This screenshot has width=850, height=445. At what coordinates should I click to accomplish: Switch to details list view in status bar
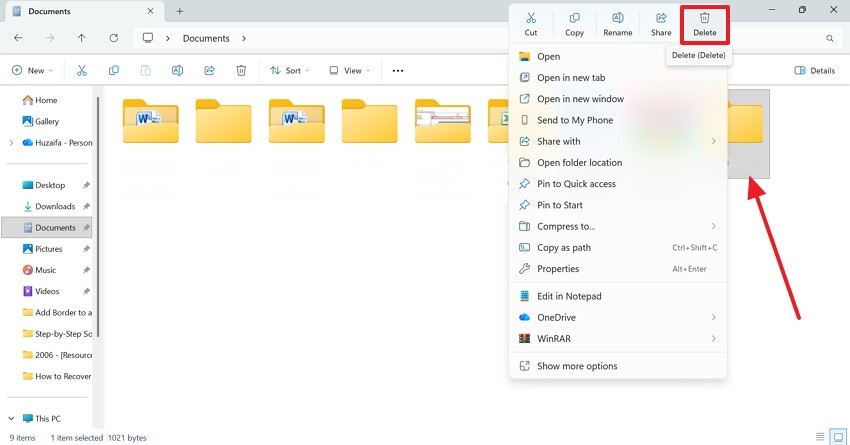tap(820, 436)
